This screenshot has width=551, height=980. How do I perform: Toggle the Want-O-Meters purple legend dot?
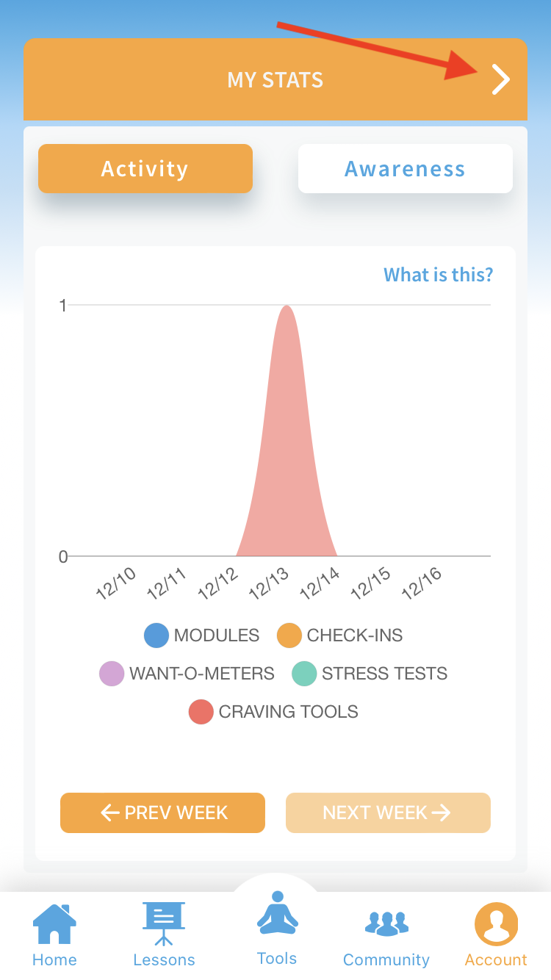pos(112,674)
